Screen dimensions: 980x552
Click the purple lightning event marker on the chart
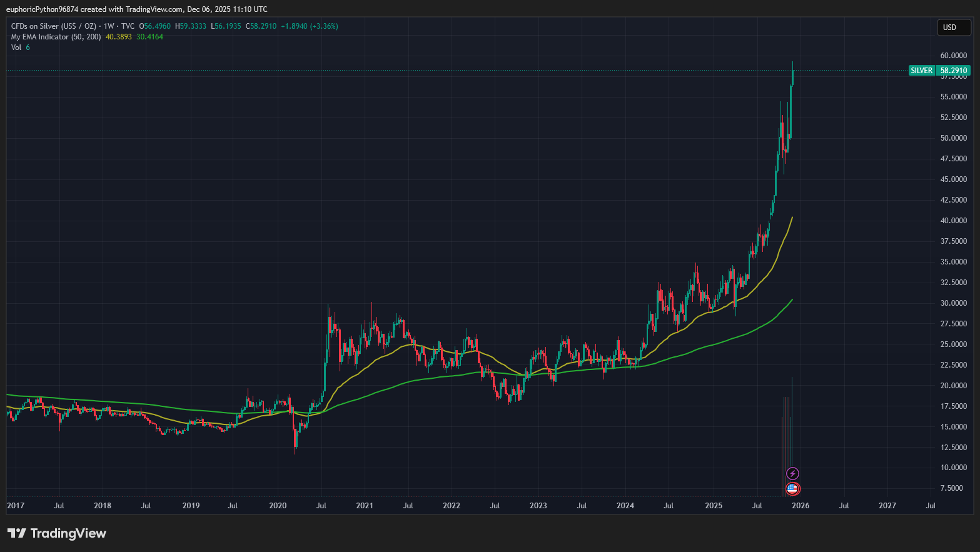792,472
